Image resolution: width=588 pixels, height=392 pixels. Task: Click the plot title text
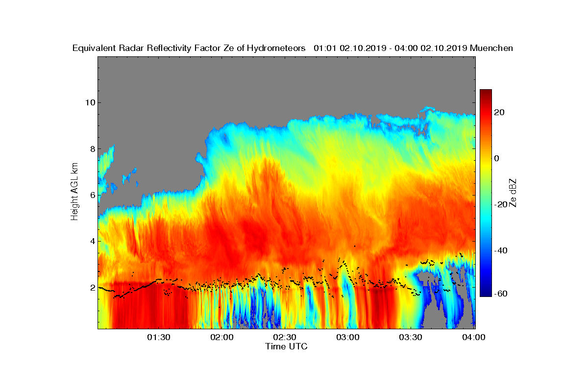pos(293,48)
